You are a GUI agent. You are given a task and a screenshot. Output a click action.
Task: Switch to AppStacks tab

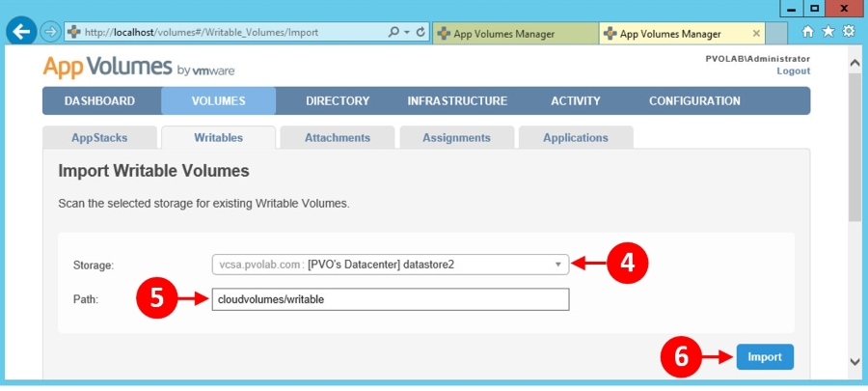click(x=99, y=138)
